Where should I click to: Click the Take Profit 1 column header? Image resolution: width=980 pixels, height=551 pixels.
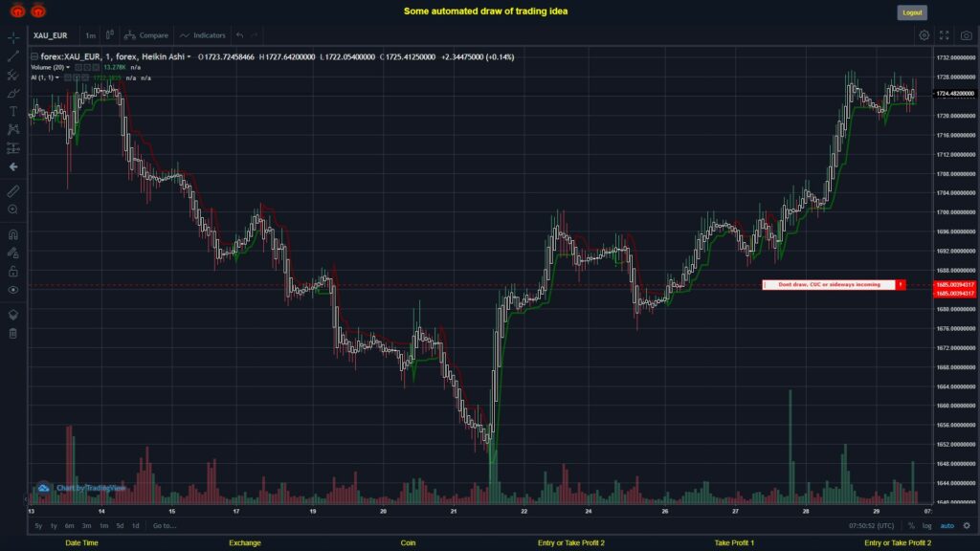click(x=734, y=543)
